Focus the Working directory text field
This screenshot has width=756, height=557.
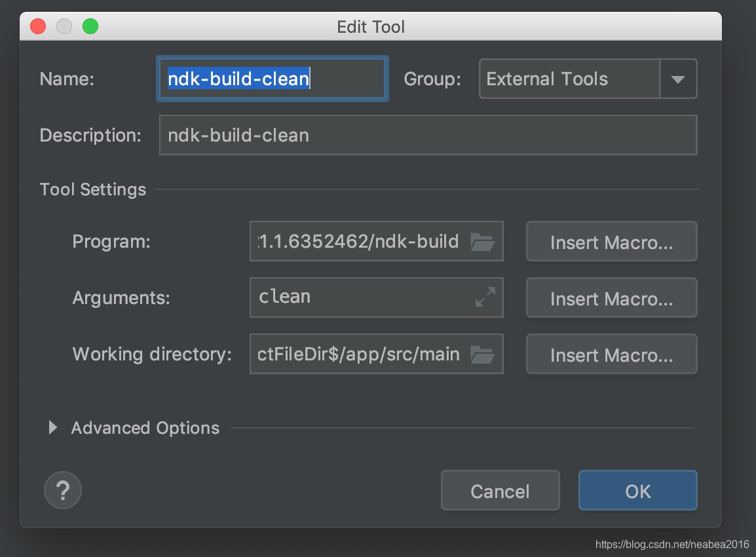pyautogui.click(x=359, y=355)
